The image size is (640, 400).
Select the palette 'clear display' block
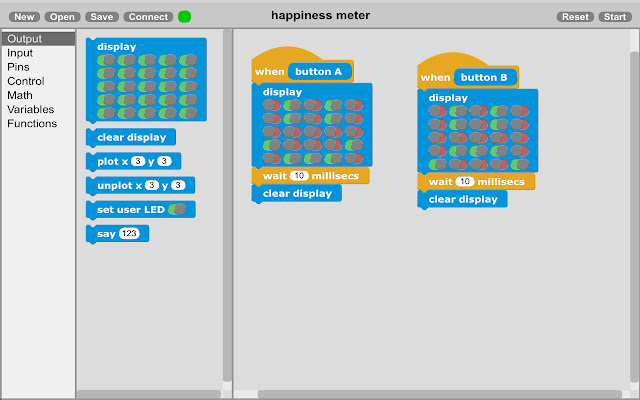tap(131, 138)
